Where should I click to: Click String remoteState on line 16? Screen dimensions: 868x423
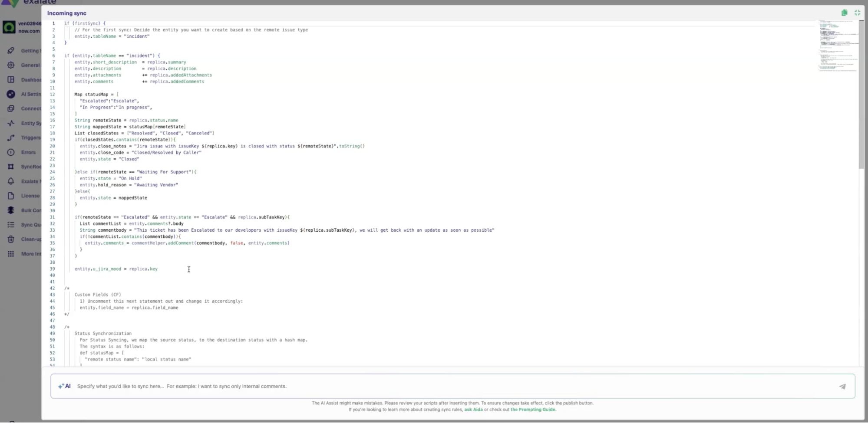[126, 120]
